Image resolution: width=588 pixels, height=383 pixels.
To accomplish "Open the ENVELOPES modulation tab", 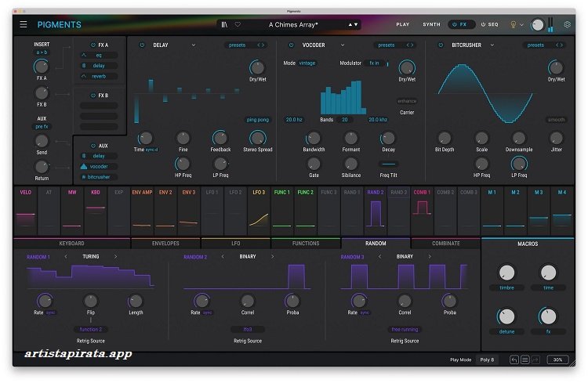I will (x=165, y=244).
